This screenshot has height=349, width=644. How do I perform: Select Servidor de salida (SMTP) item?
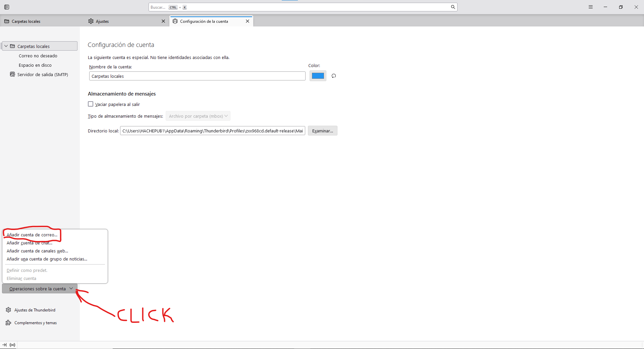[40, 74]
